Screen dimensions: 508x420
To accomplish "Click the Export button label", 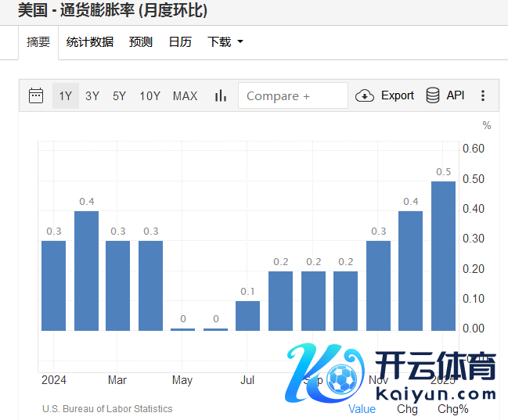I will (x=398, y=95).
